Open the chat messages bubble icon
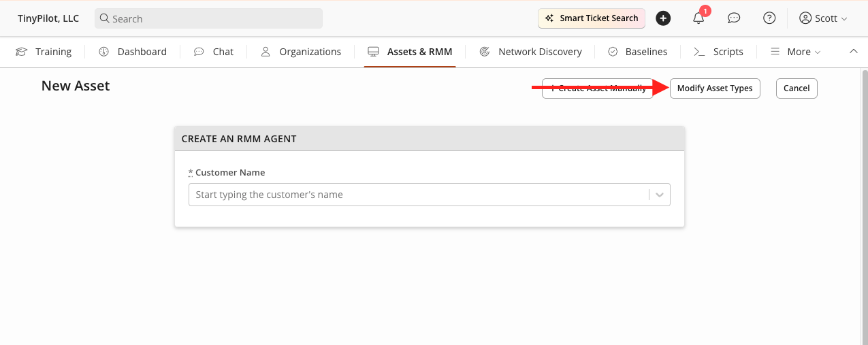868x345 pixels. point(734,18)
